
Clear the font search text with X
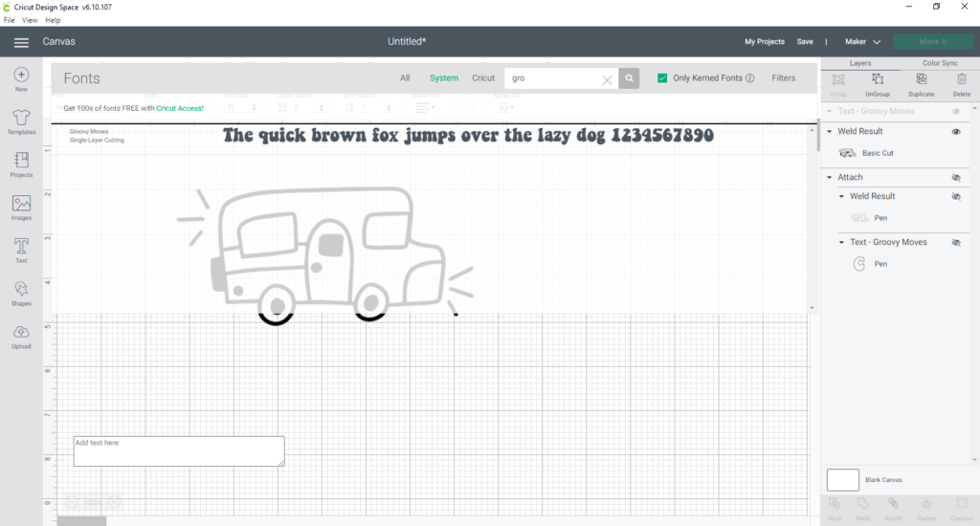pos(607,79)
